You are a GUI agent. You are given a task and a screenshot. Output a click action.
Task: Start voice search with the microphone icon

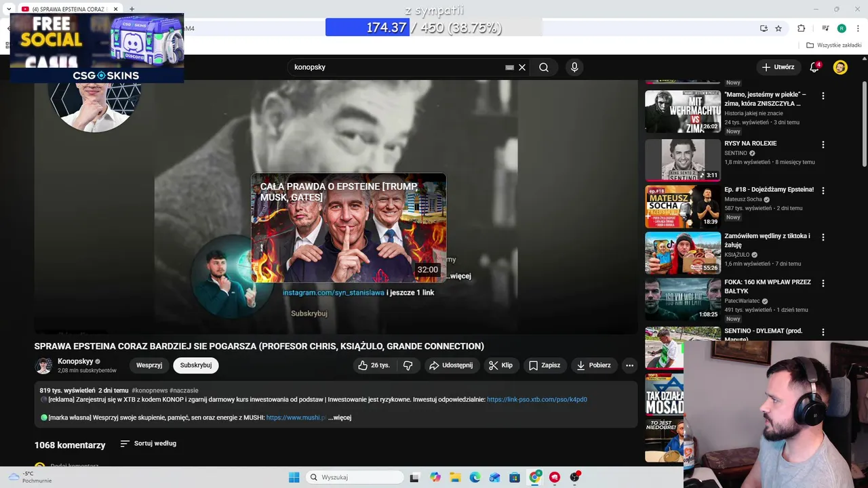point(574,67)
